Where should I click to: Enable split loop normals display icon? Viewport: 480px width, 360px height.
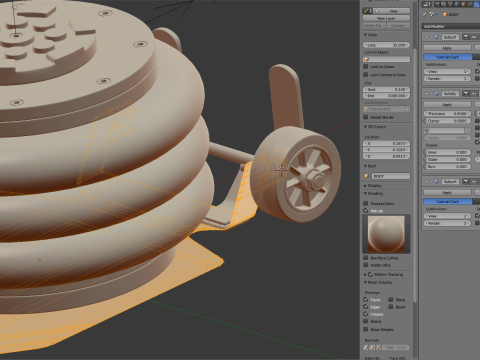click(372, 347)
